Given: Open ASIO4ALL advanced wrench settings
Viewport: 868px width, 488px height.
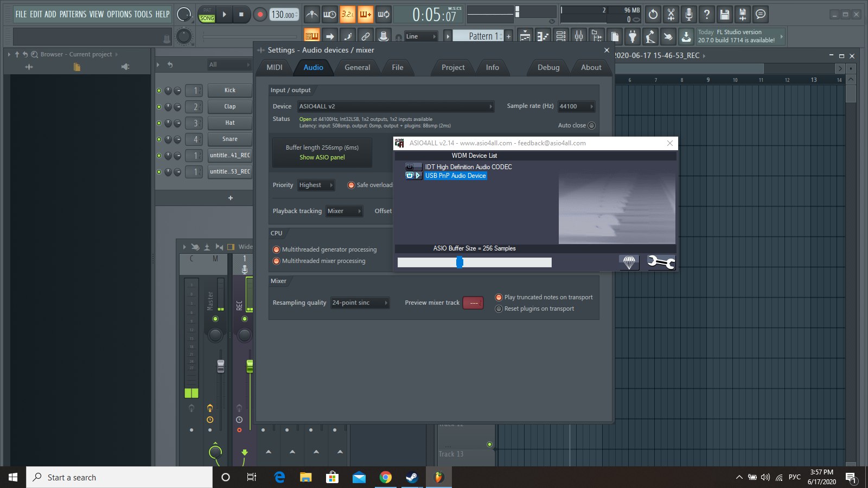Looking at the screenshot, I should pos(661,262).
